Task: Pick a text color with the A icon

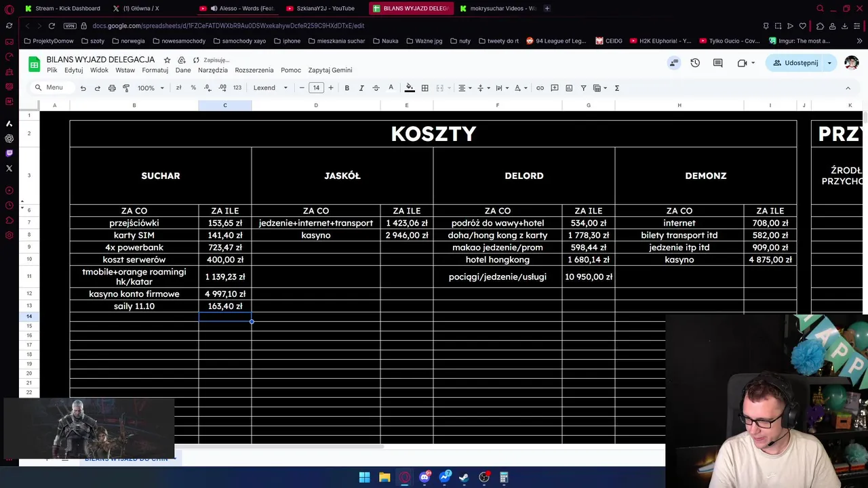Action: point(391,88)
